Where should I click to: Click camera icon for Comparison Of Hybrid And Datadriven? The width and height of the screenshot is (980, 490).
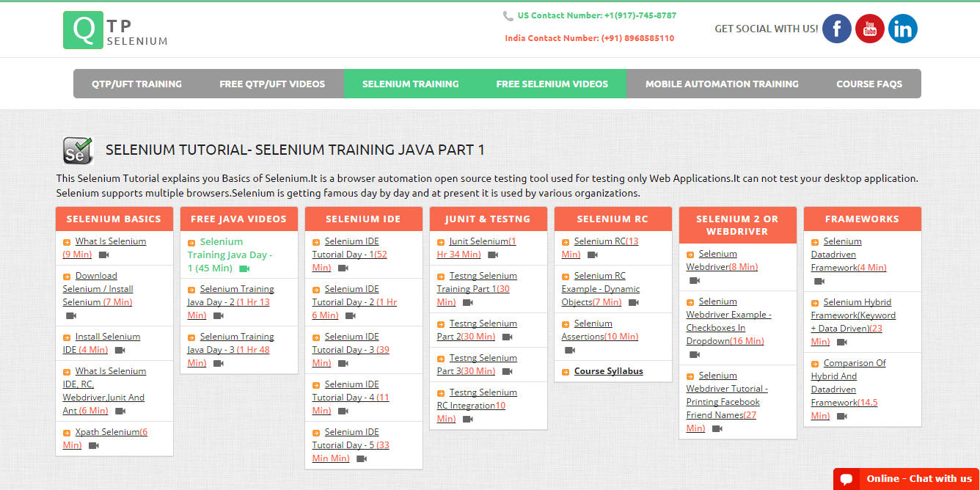click(x=841, y=416)
